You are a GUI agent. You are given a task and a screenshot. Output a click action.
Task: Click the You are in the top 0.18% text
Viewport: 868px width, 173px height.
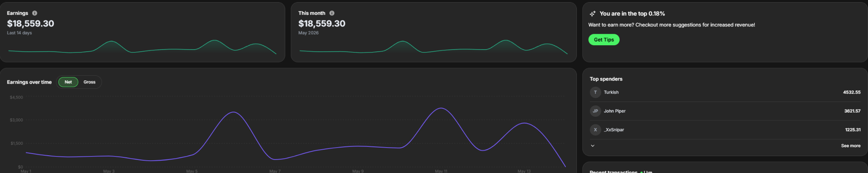point(632,14)
